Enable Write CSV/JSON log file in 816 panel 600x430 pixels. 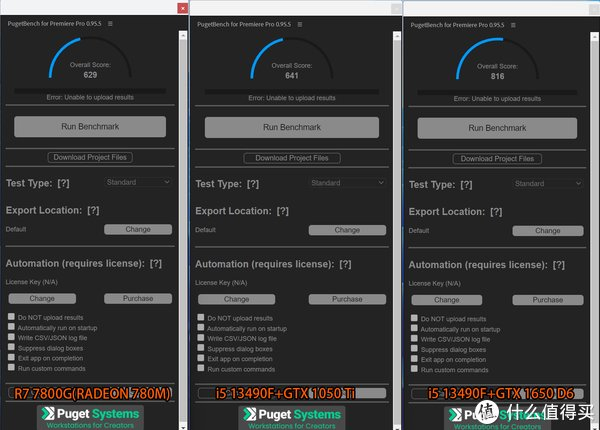(414, 339)
